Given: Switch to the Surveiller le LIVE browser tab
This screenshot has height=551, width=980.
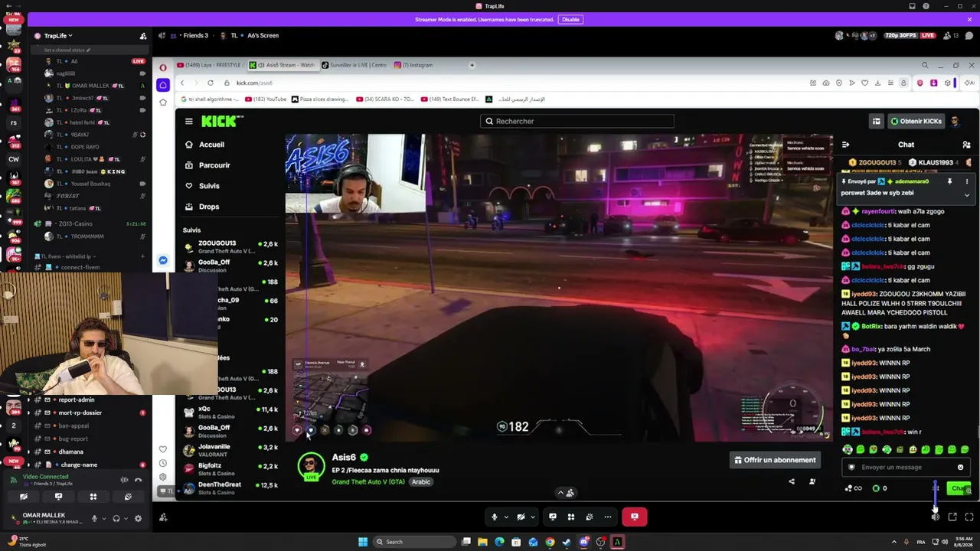Looking at the screenshot, I should (354, 65).
